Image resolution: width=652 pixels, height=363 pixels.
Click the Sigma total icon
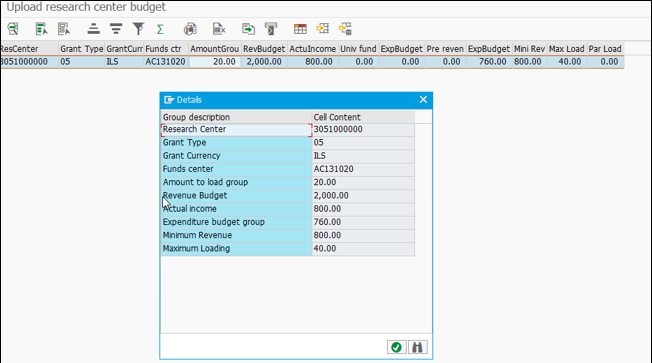pos(160,29)
